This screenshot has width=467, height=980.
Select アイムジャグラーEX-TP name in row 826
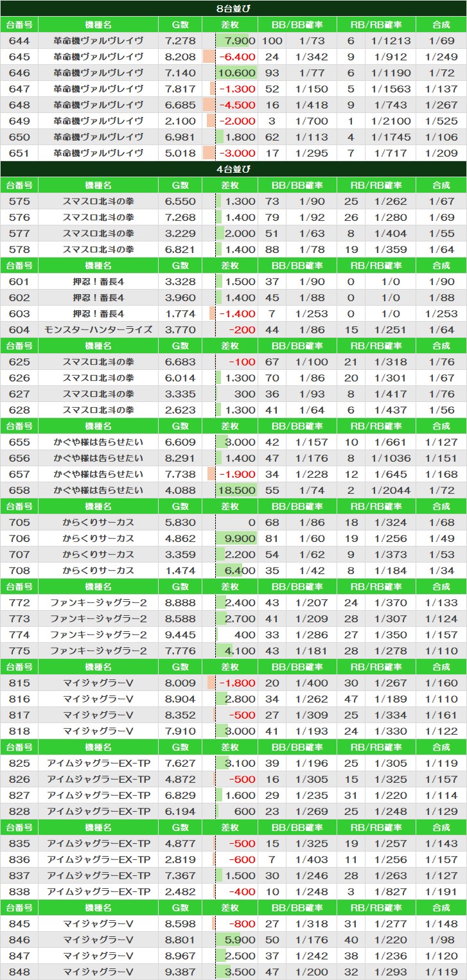[98, 779]
